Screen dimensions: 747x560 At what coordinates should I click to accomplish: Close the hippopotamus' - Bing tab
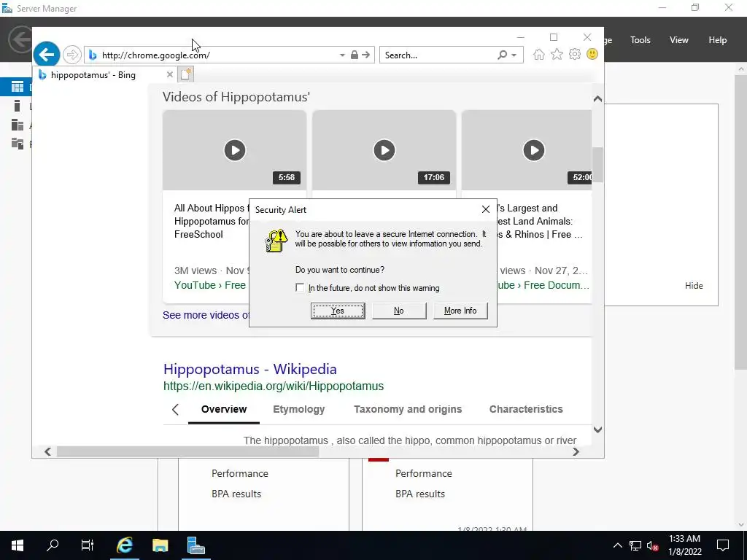click(x=169, y=75)
